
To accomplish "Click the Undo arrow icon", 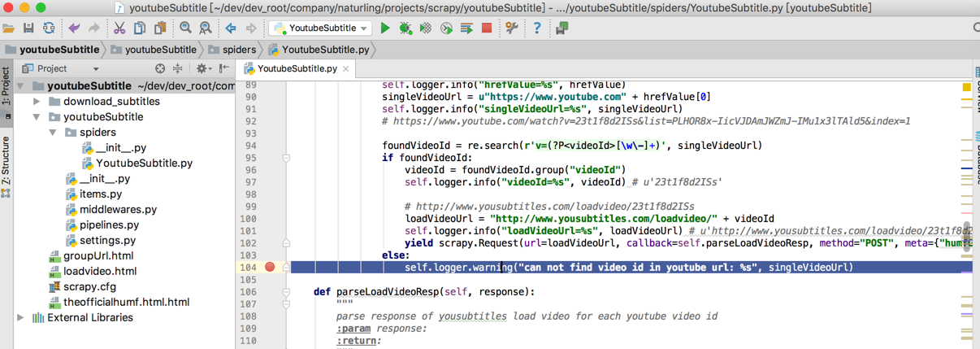I will [75, 28].
